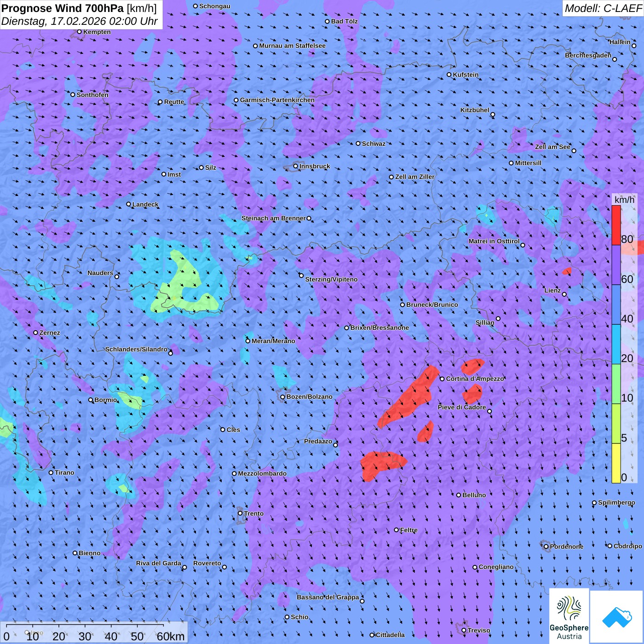Click the 'Sonthofen' label
644x644 pixels.
tap(92, 95)
